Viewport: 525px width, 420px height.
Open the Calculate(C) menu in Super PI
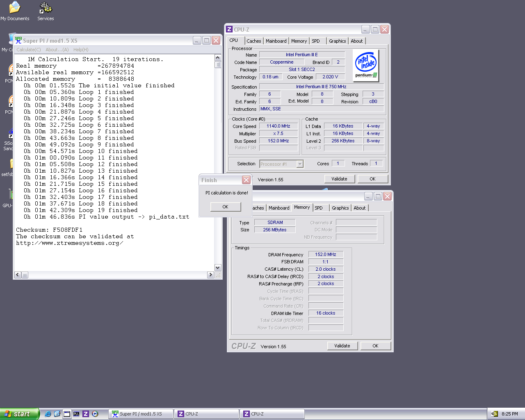click(x=29, y=50)
